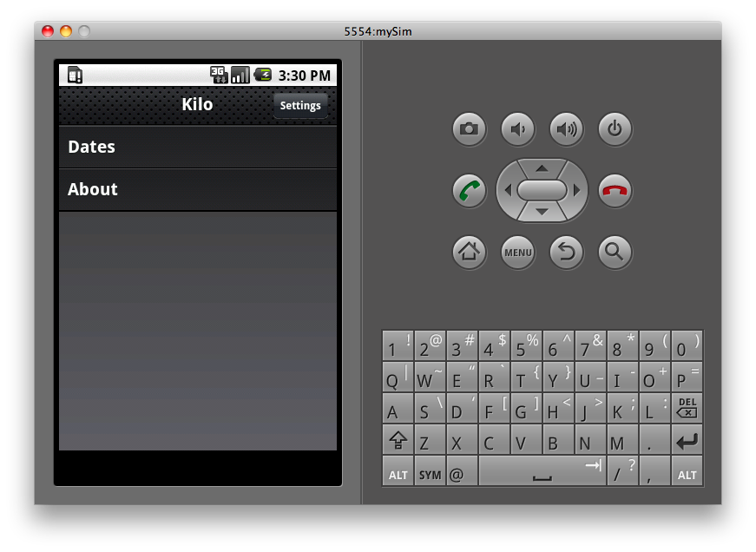Viewport: 756px width, 552px height.
Task: Open the Dates list item
Action: tap(198, 147)
